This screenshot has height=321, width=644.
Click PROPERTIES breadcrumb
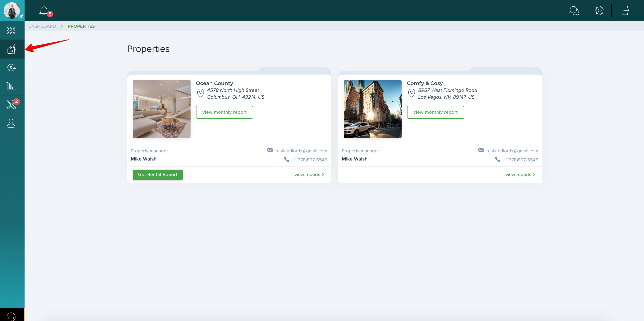[x=81, y=26]
